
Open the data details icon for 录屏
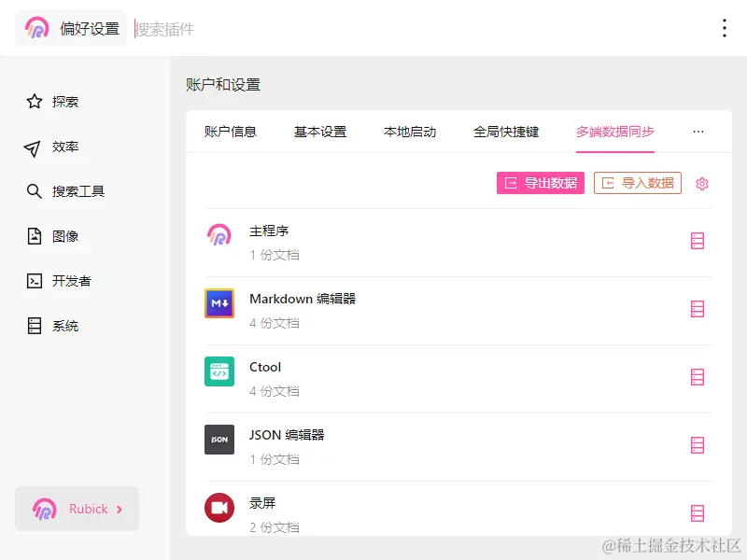(698, 513)
